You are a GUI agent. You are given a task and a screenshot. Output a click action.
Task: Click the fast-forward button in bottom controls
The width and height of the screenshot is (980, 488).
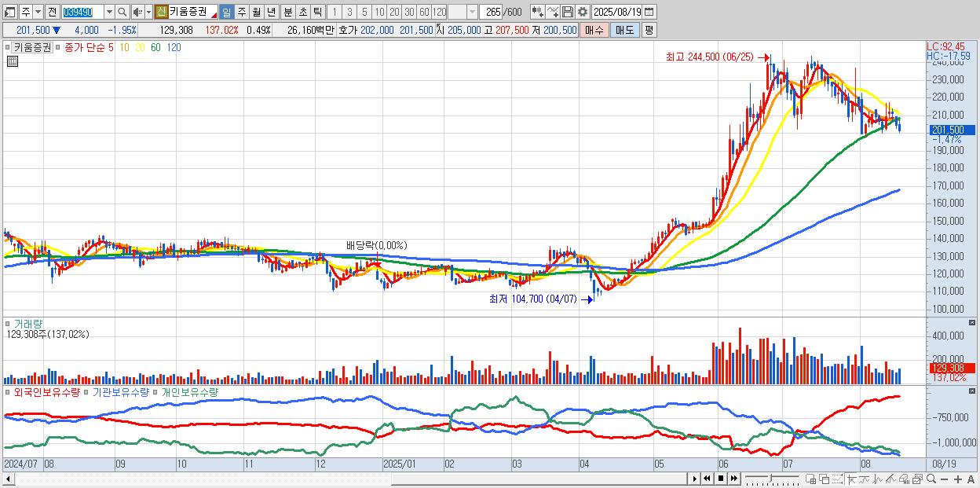(x=734, y=479)
